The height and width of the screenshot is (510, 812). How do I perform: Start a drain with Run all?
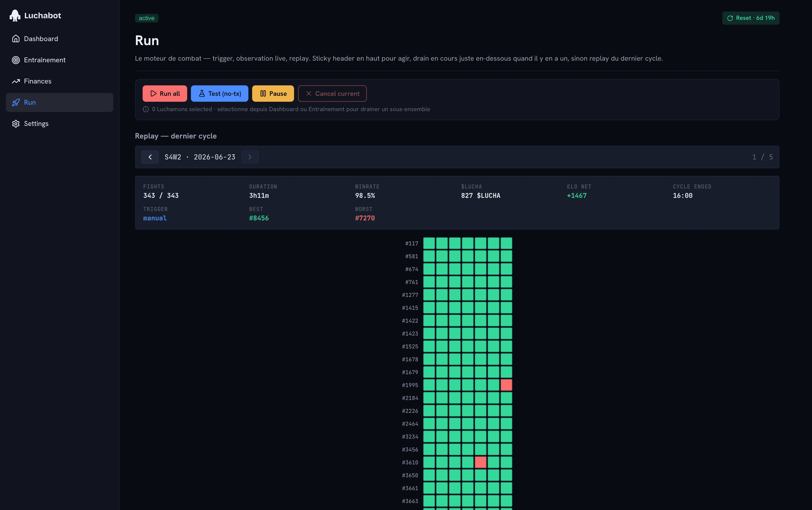tap(165, 94)
